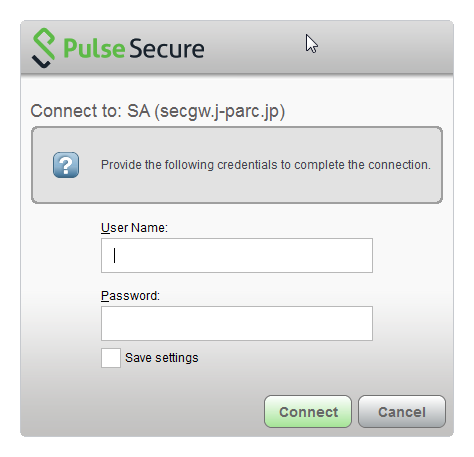Viewport: 474px width, 457px height.
Task: Focus the Password text field
Action: [x=237, y=323]
